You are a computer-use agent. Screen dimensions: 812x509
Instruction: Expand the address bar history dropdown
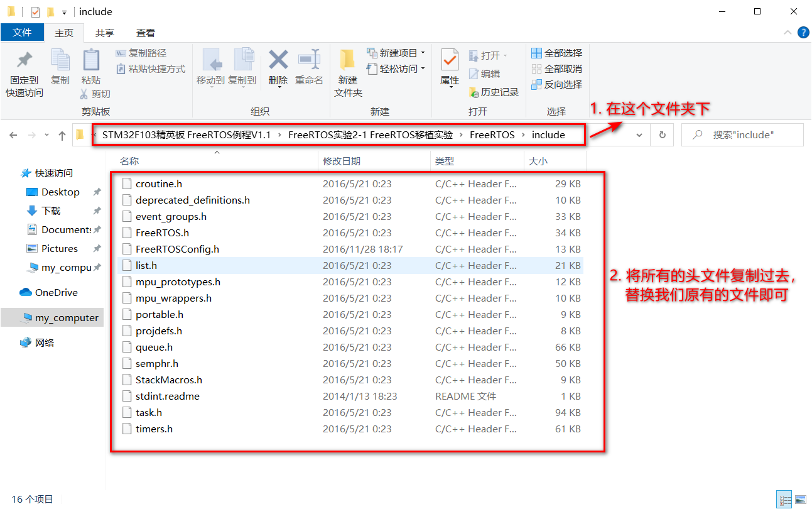639,135
